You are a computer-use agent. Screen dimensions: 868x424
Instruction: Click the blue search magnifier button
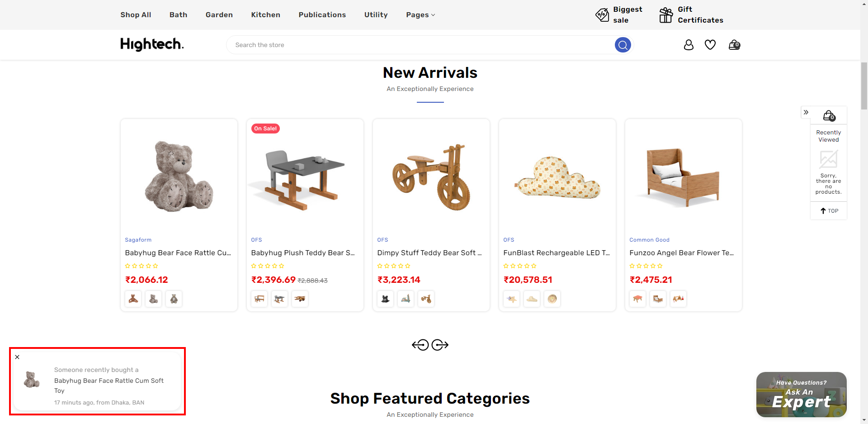tap(623, 45)
